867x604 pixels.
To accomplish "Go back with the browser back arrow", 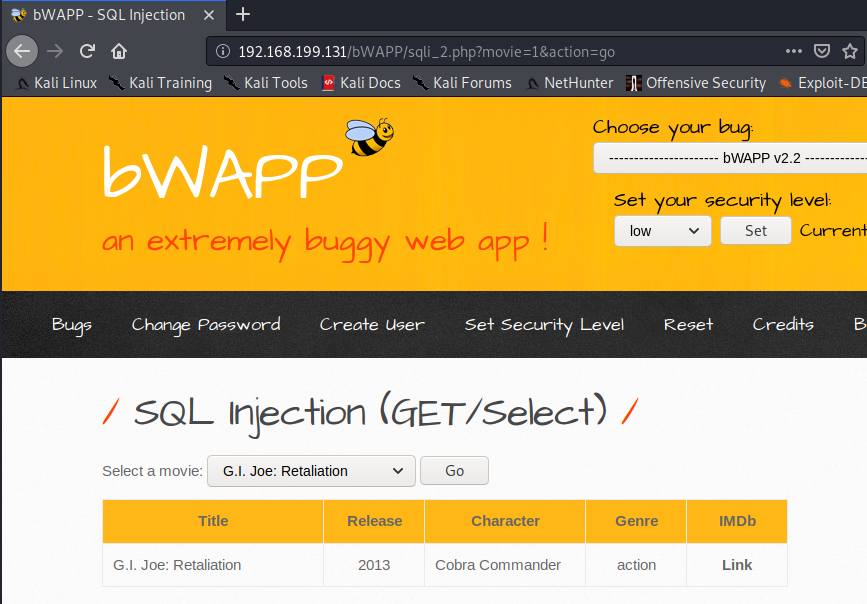I will pos(22,51).
